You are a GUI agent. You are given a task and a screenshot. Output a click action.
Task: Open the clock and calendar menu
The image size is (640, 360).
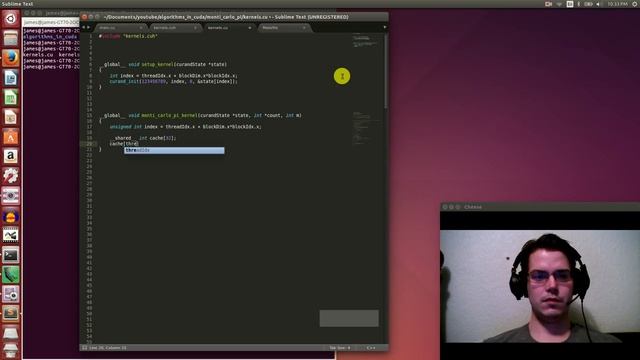(x=617, y=4)
